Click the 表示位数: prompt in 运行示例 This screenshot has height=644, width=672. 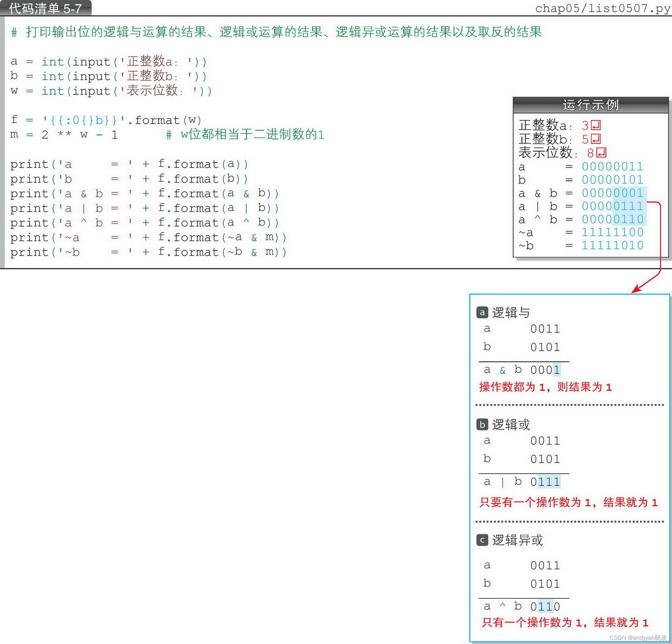coord(548,153)
